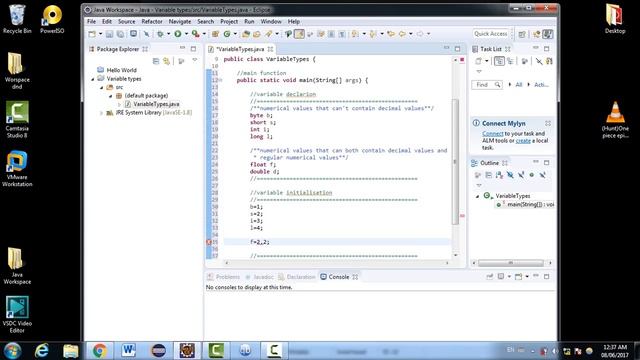Open the Navigate menu

[180, 21]
